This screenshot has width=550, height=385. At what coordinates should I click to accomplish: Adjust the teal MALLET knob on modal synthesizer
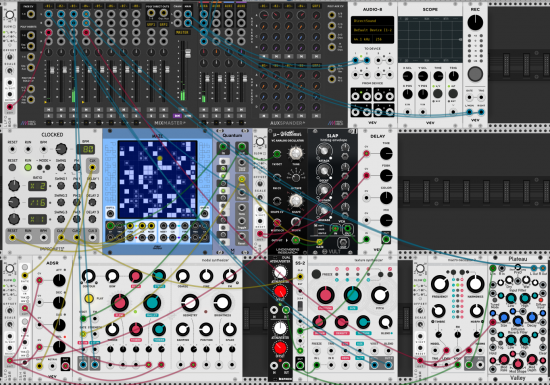click(x=152, y=303)
